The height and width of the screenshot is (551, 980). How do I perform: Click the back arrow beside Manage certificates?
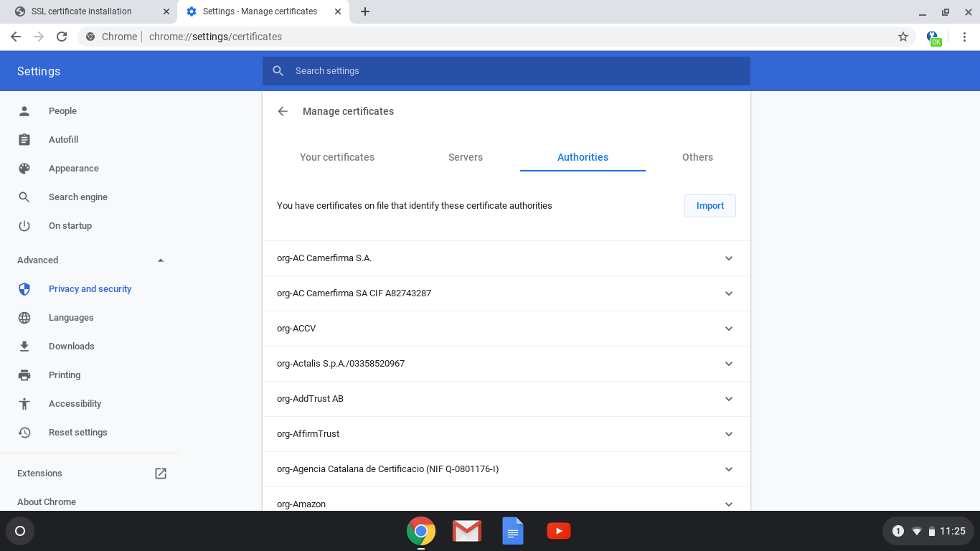pos(283,111)
